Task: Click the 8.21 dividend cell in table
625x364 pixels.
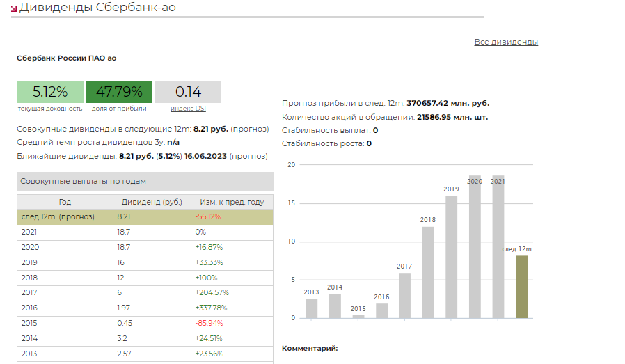Action: pos(152,217)
